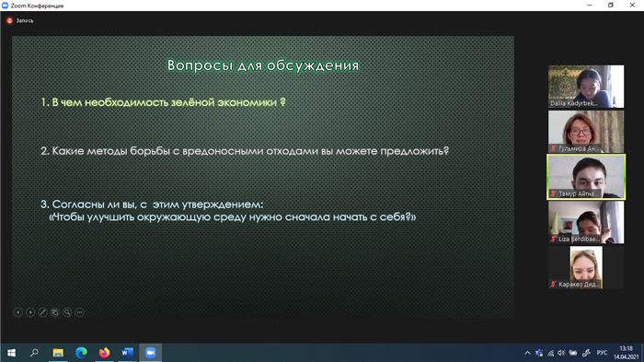
Task: Advance with the next slide arrow
Action: [30, 312]
